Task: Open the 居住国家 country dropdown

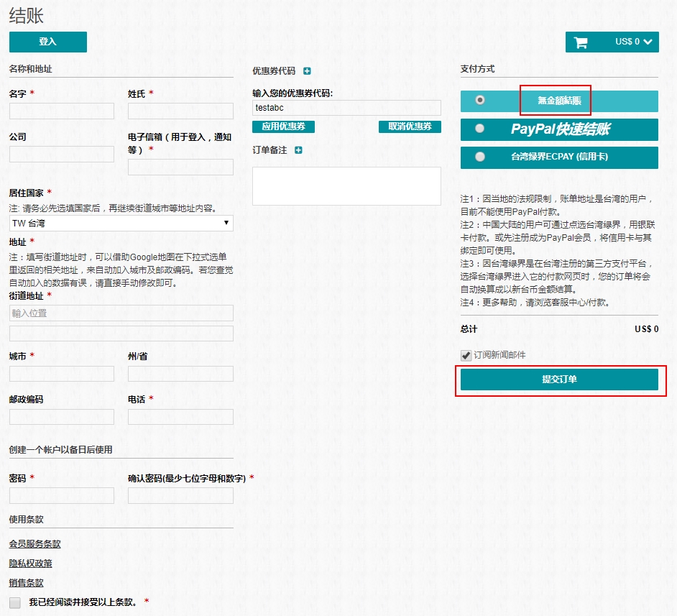Action: [121, 223]
